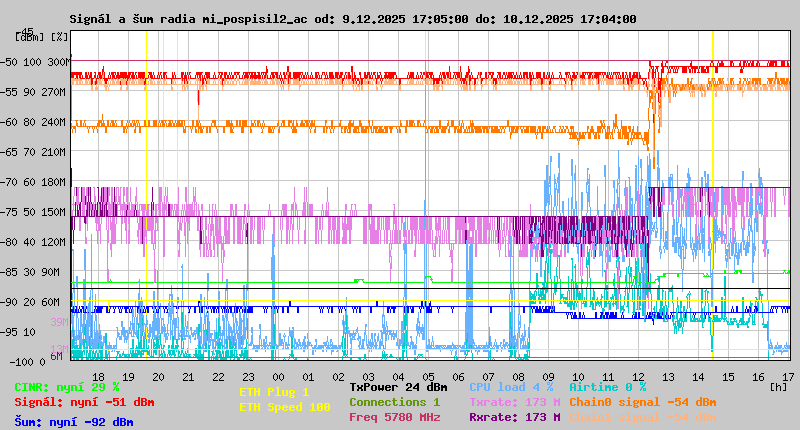Click the 'Chain0 signal -54 dBm' legend entry

(x=642, y=402)
